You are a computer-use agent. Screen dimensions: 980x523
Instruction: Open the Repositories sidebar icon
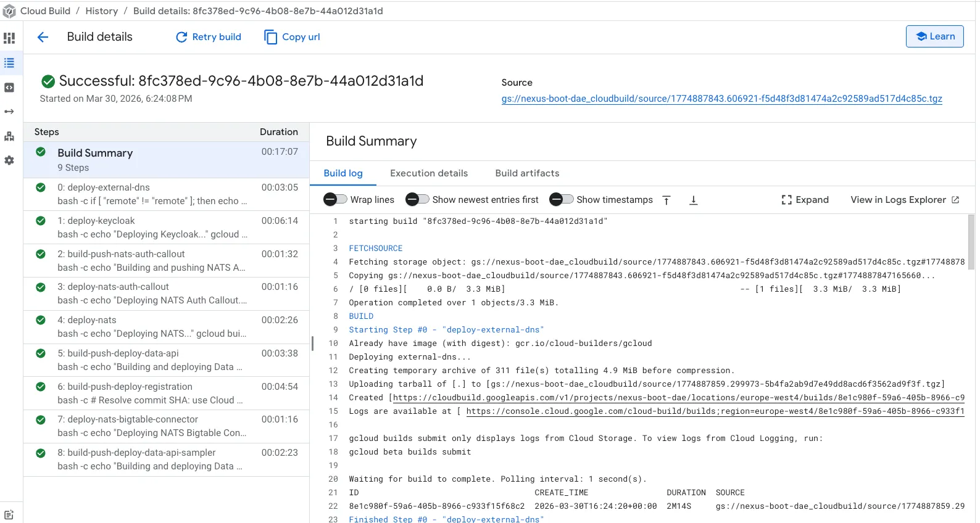9,88
